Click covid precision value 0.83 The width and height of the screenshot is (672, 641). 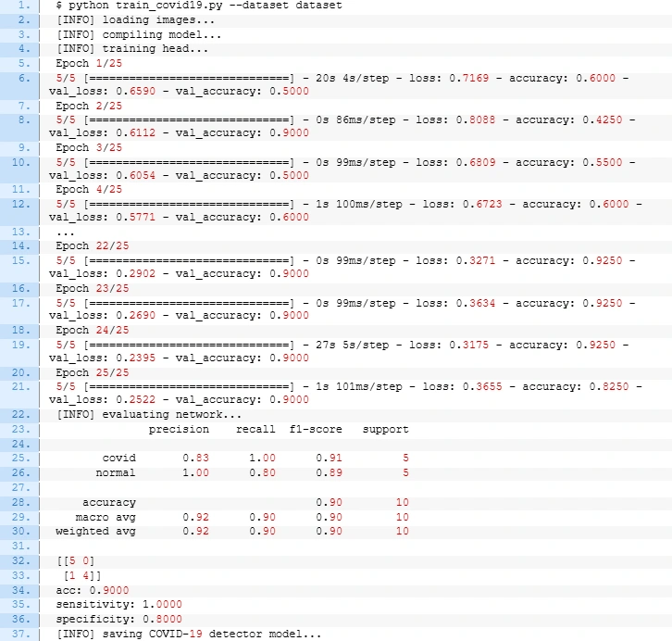coord(195,458)
